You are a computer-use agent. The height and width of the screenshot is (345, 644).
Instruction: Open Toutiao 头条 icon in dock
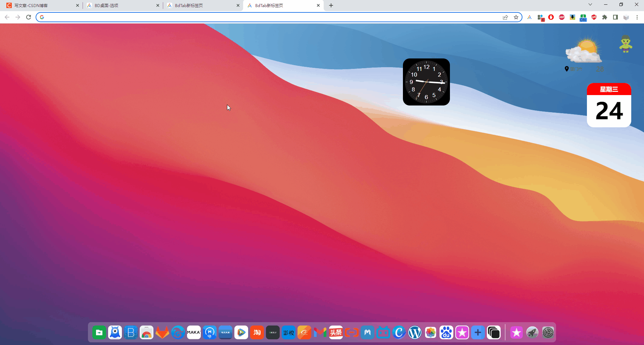coord(336,333)
